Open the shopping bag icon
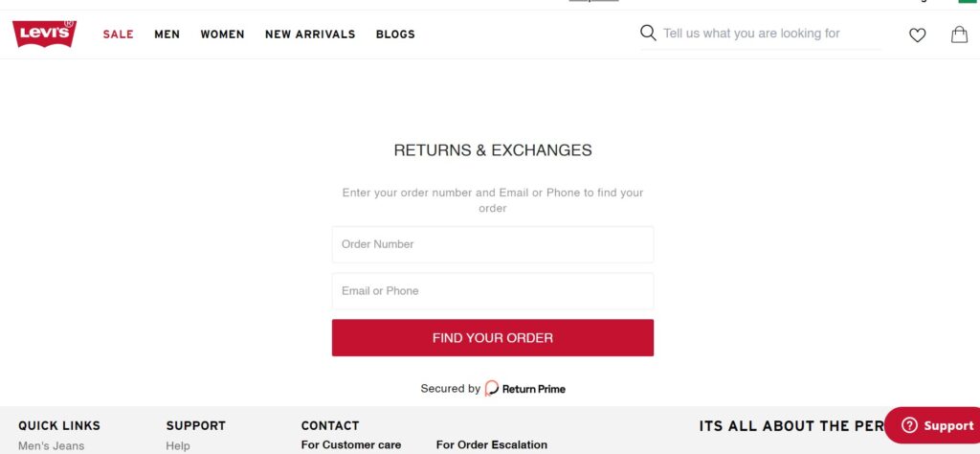This screenshot has width=980, height=454. (959, 34)
